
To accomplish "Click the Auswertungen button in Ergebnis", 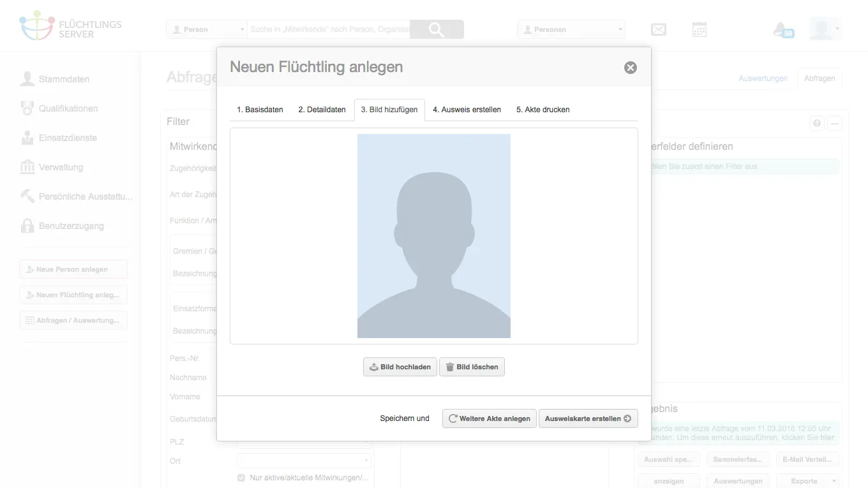I will [738, 481].
